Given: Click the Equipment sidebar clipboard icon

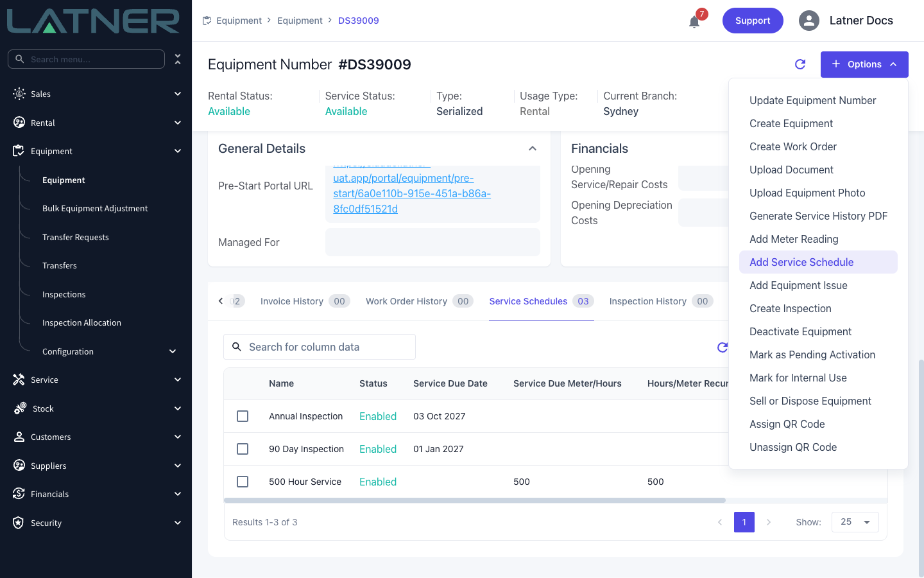Looking at the screenshot, I should [19, 151].
